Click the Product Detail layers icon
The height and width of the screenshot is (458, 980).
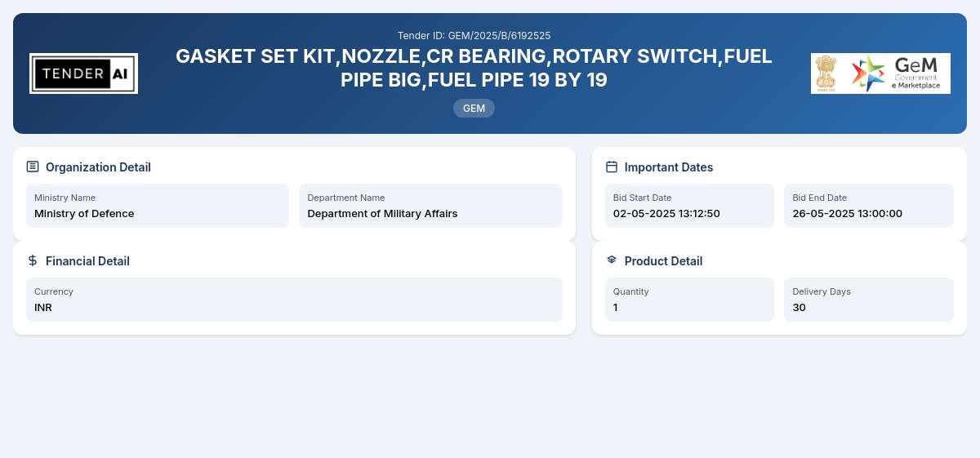[x=612, y=260]
